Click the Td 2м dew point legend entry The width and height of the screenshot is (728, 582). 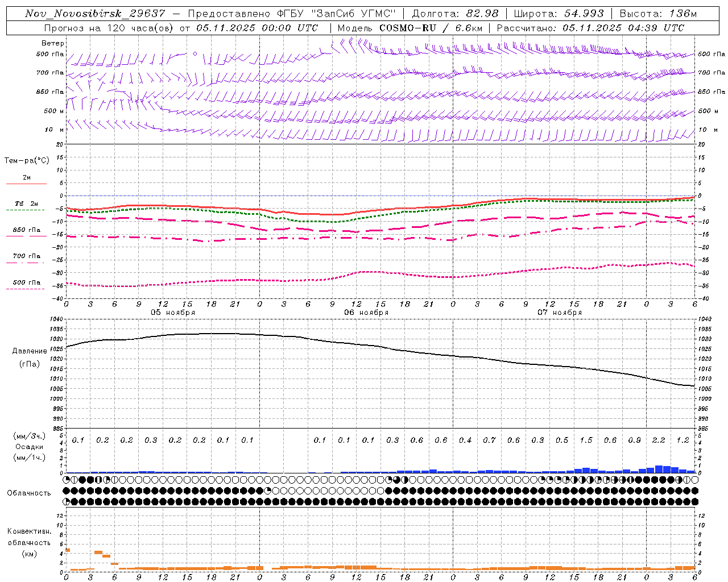pyautogui.click(x=26, y=203)
